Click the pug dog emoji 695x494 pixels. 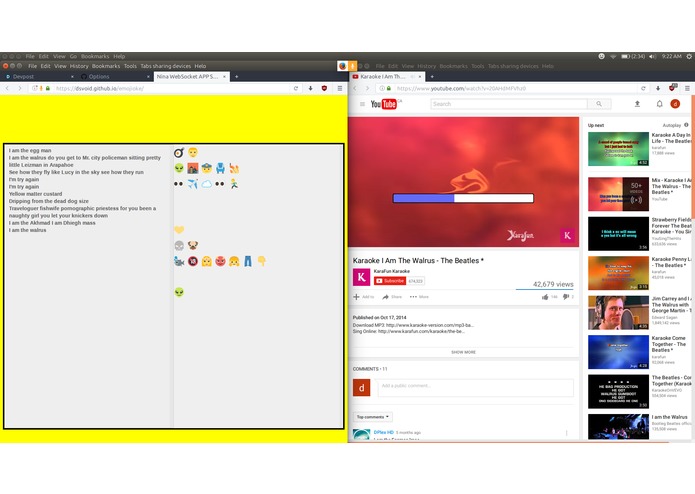coord(192,245)
